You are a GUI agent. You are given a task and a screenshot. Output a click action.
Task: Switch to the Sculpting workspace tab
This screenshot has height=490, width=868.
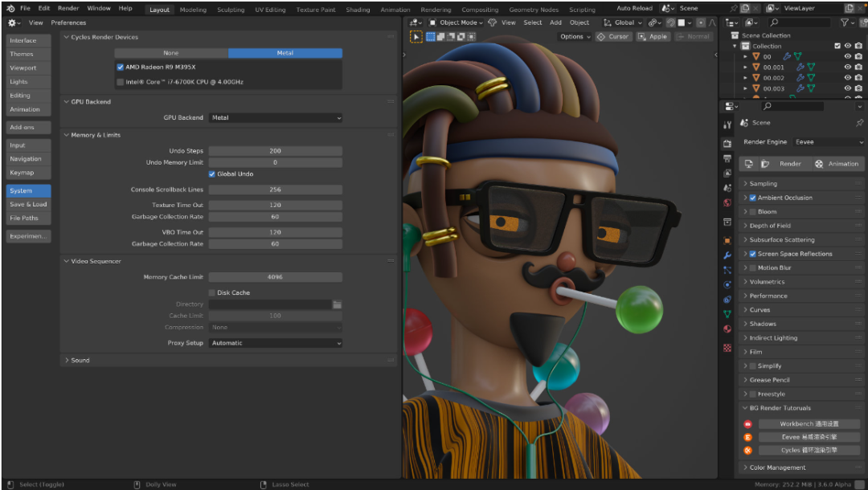[x=231, y=10]
